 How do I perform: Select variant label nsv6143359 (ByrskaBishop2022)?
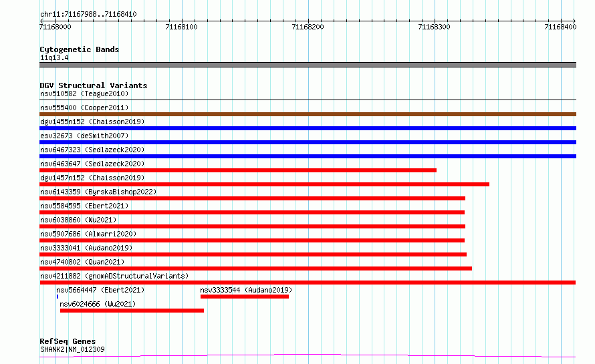pos(98,192)
